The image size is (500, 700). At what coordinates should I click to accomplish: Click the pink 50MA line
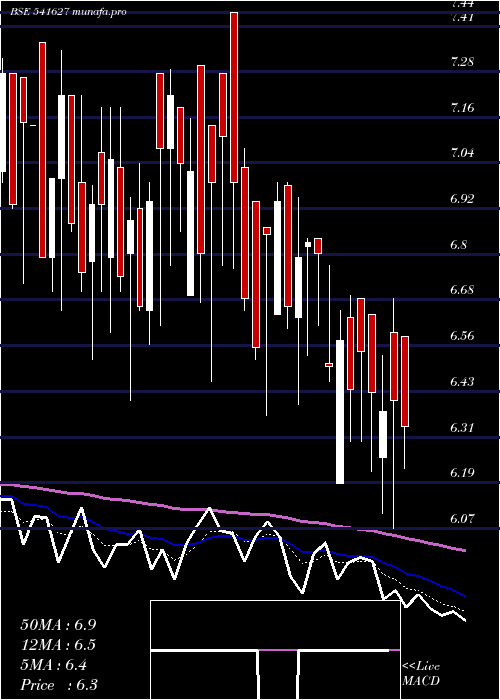[232, 512]
